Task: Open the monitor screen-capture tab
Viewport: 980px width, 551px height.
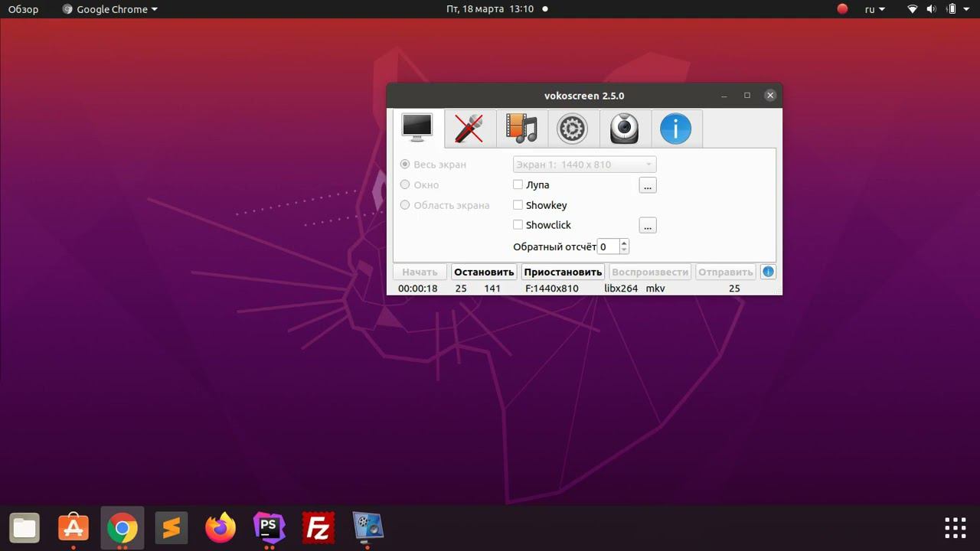Action: (x=417, y=128)
